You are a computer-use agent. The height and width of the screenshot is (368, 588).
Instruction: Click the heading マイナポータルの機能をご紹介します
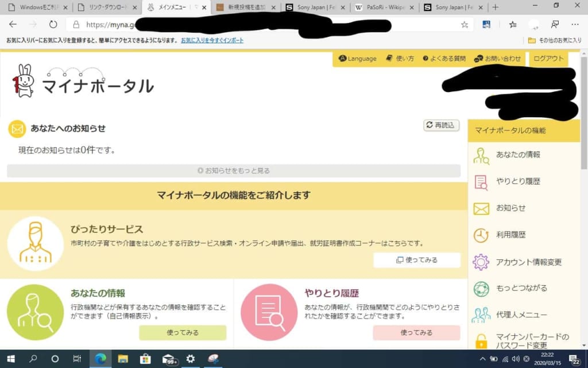click(234, 195)
